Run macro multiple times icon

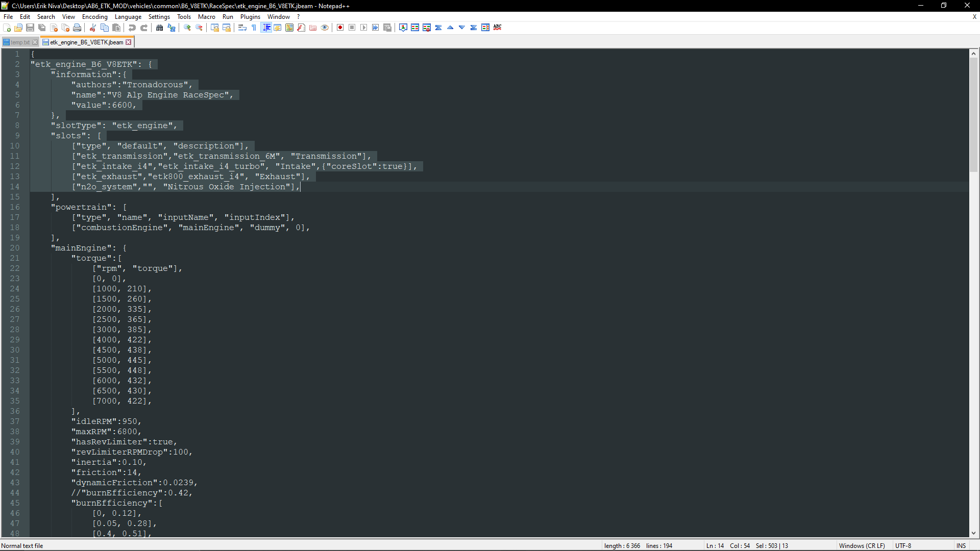point(376,28)
